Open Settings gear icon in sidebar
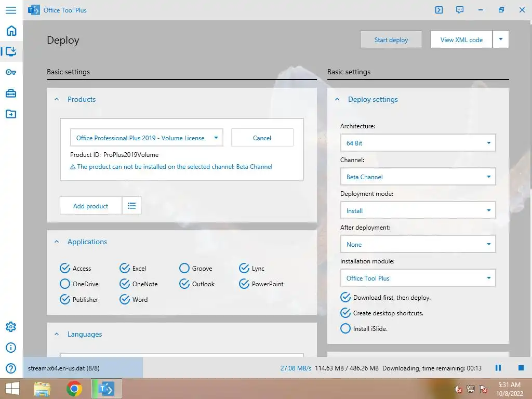The image size is (532, 399). click(x=11, y=327)
